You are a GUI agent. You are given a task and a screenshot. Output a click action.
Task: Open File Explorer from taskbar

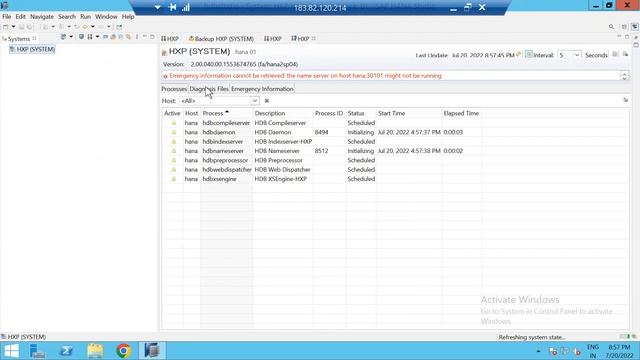[x=95, y=351]
